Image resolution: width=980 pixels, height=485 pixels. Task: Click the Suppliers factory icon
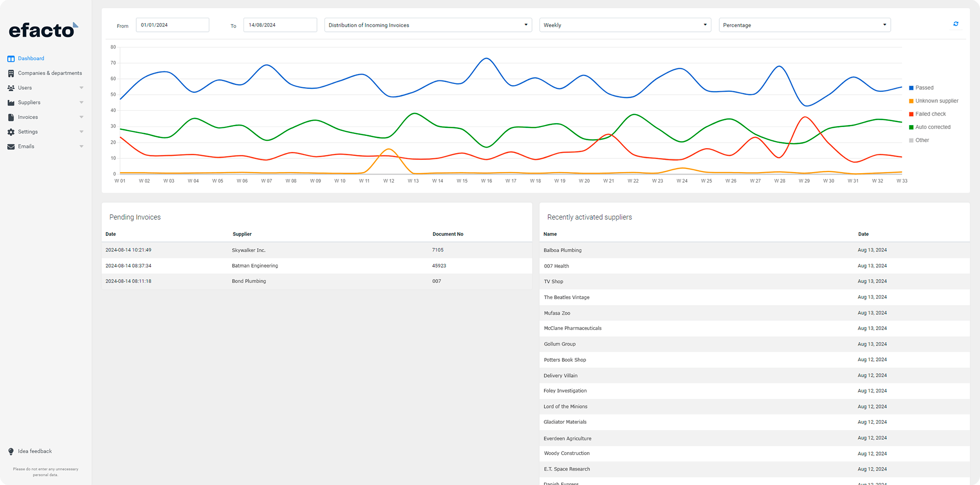pos(11,103)
